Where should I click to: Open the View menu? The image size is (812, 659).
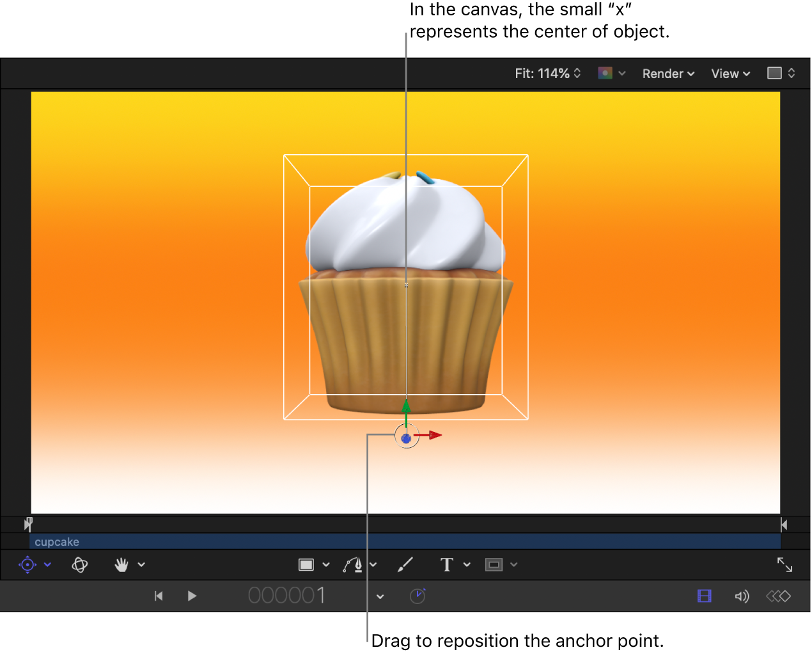[x=730, y=73]
